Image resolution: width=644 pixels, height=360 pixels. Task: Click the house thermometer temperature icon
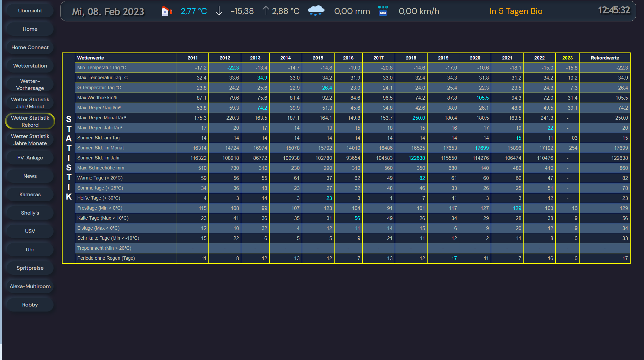tap(167, 11)
